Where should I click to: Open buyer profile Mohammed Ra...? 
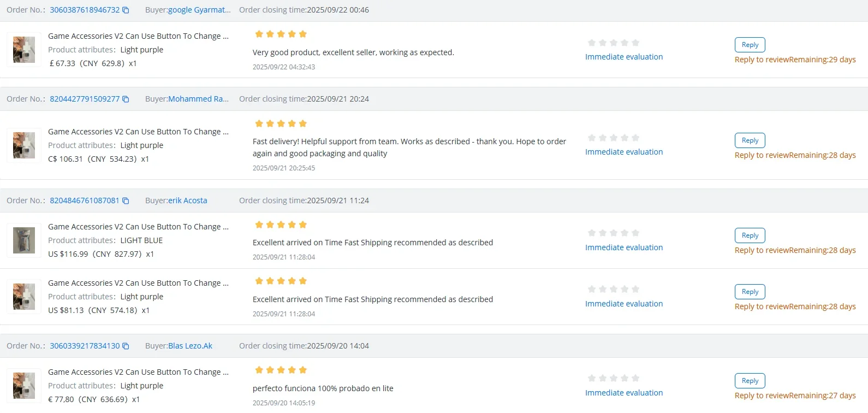pyautogui.click(x=198, y=99)
